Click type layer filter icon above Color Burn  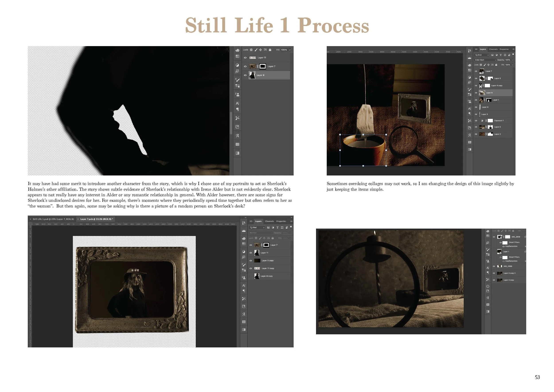501,55
